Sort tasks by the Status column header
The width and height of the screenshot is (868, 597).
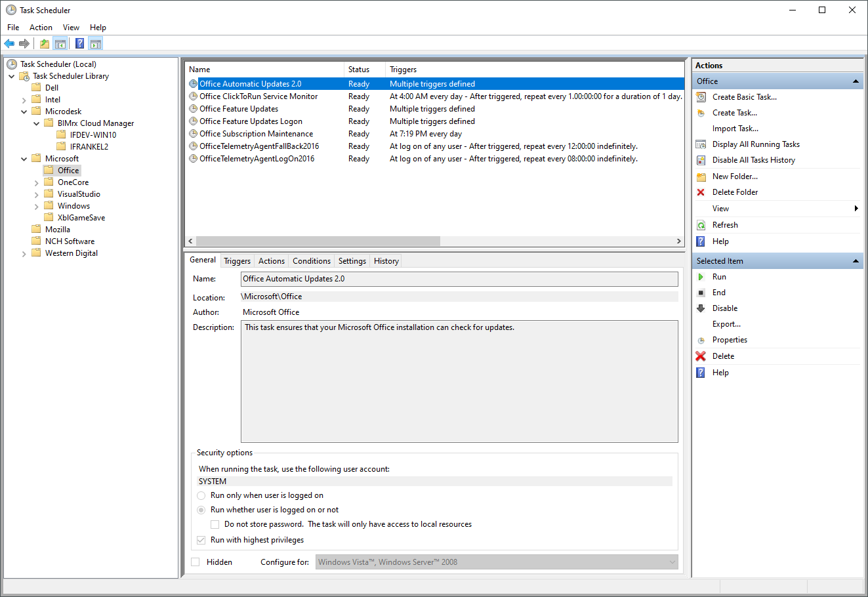[x=365, y=70]
